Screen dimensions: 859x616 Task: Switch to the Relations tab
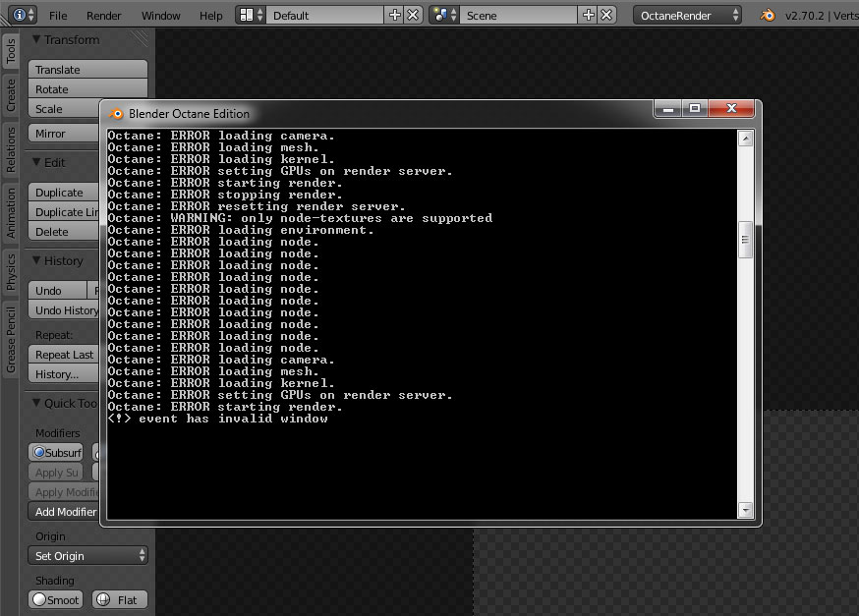tap(11, 149)
